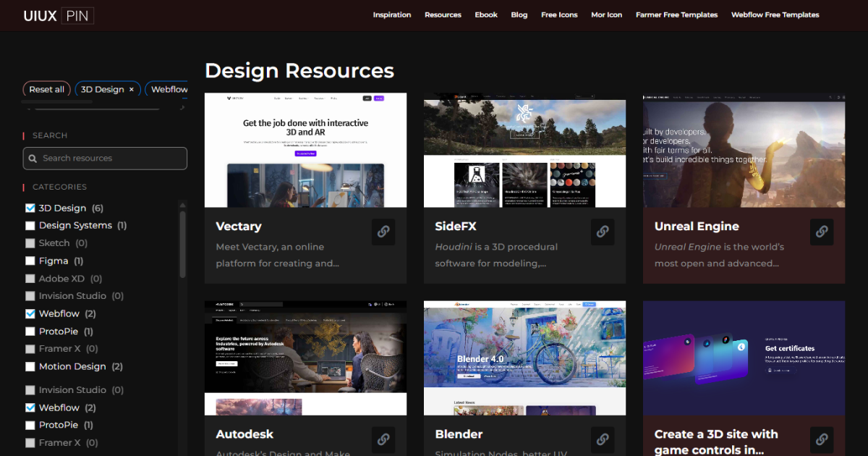Click the 'SEARCH' sidebar heading
Screen dimensions: 868x456
click(50, 135)
